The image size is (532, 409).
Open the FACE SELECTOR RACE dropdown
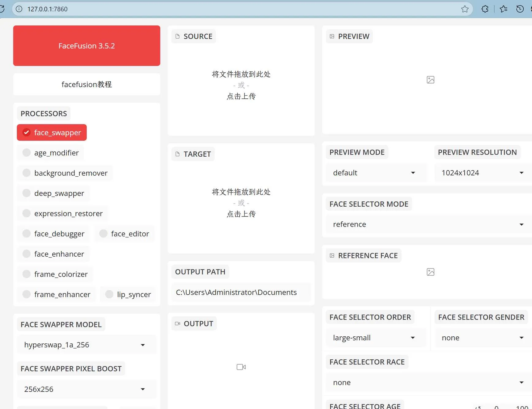pyautogui.click(x=429, y=382)
